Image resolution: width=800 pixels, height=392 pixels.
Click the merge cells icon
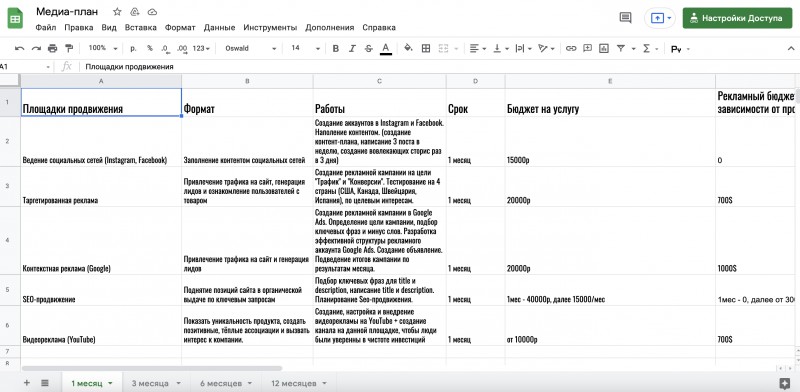[443, 48]
